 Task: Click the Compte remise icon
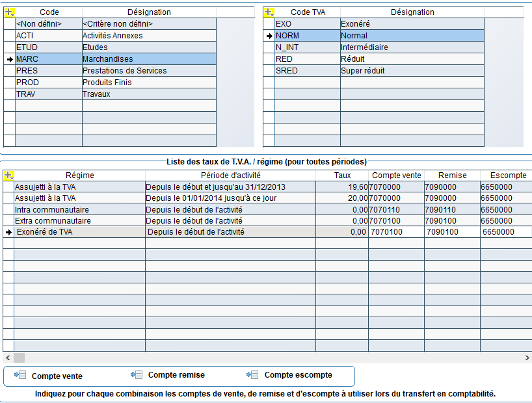tap(137, 374)
